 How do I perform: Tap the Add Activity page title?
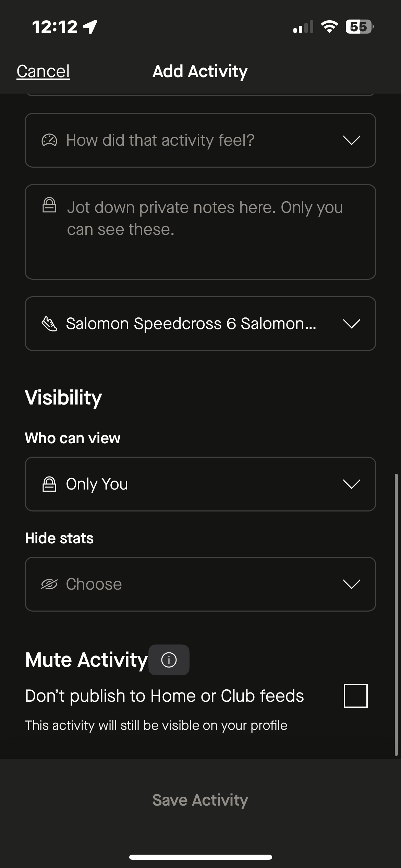pos(200,71)
